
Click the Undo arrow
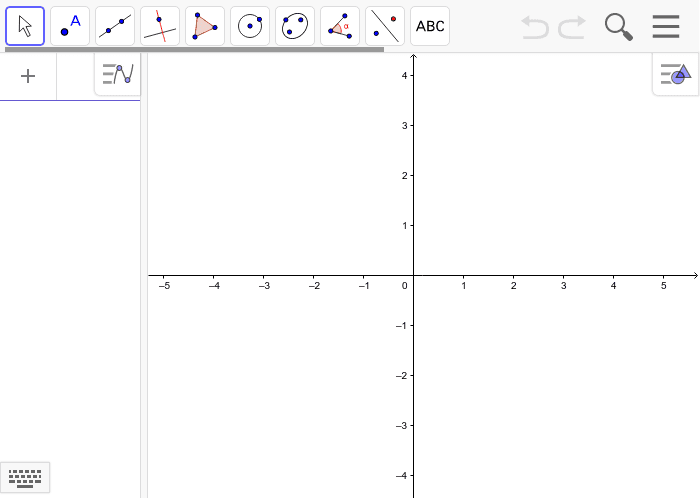tap(535, 27)
